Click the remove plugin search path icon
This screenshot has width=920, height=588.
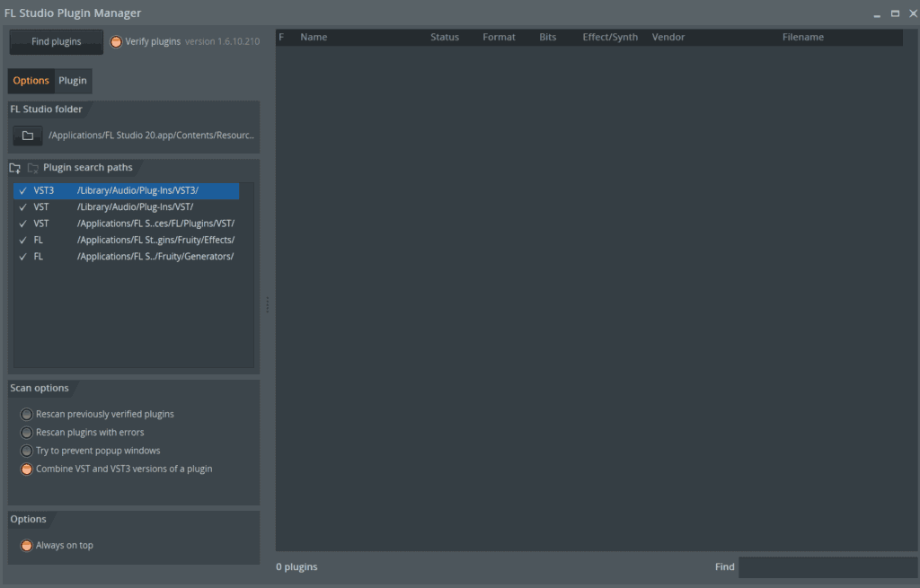[x=33, y=168]
